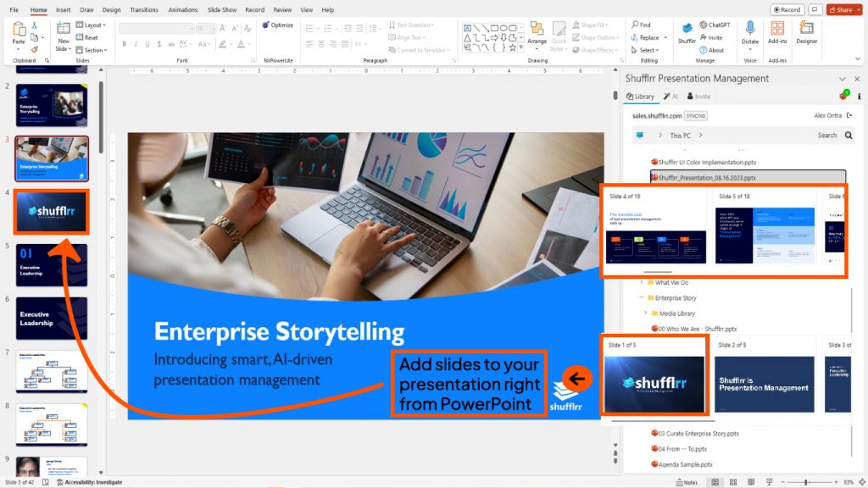Toggle Underline formatting
868x488 pixels.
pyautogui.click(x=147, y=44)
